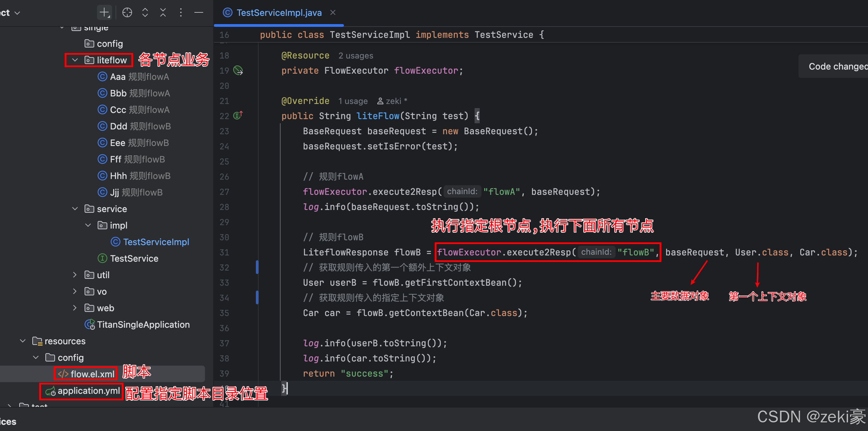The image size is (868, 431).
Task: Click the Select Opened File crosshair icon
Action: [127, 13]
